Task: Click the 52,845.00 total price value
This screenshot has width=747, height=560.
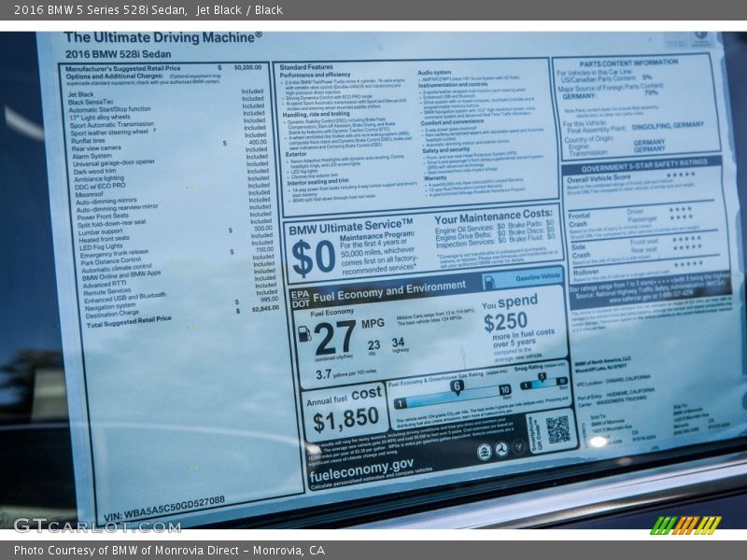Action: (x=266, y=309)
